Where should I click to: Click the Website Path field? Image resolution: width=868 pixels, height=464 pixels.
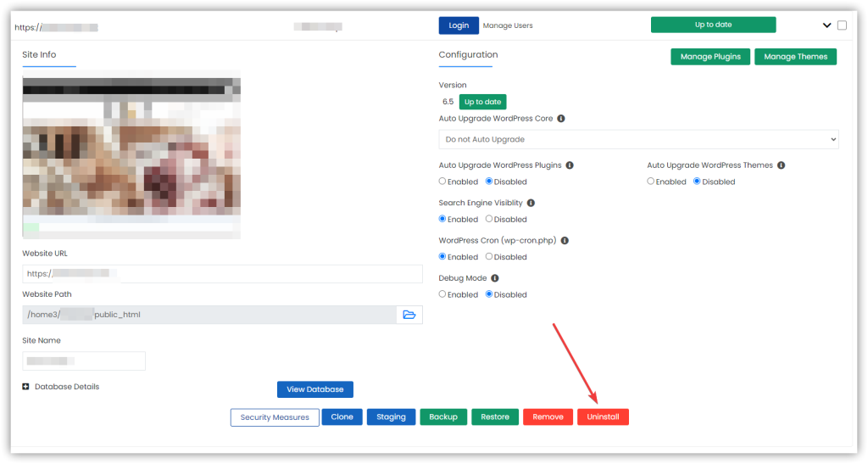point(209,315)
